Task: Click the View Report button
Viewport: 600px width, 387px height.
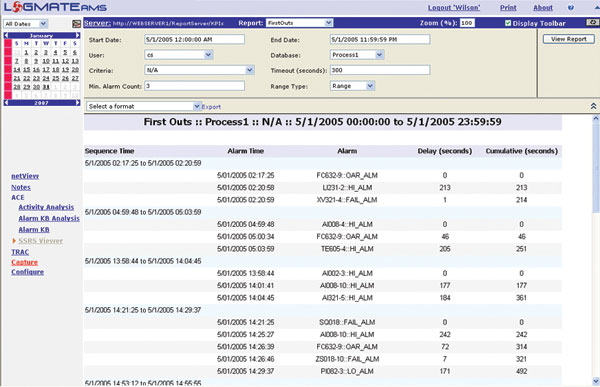Action: coord(569,39)
